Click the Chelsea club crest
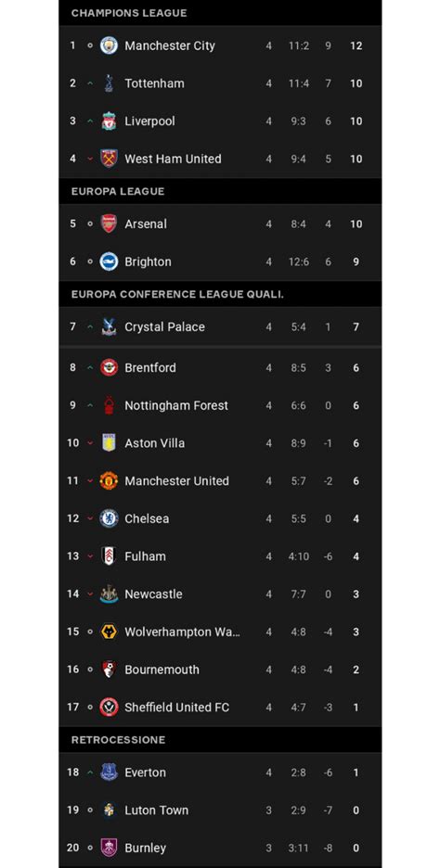The image size is (440, 868). [109, 518]
